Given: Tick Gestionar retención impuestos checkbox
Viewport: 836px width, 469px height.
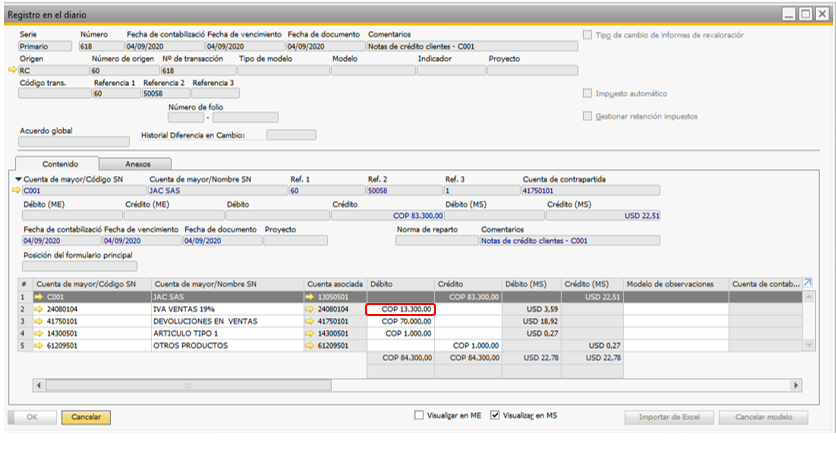Looking at the screenshot, I should coord(587,116).
